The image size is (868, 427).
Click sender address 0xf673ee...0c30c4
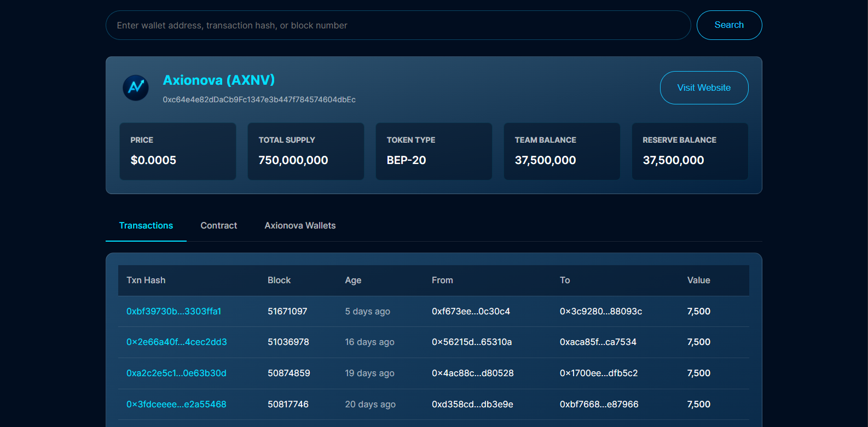click(471, 311)
